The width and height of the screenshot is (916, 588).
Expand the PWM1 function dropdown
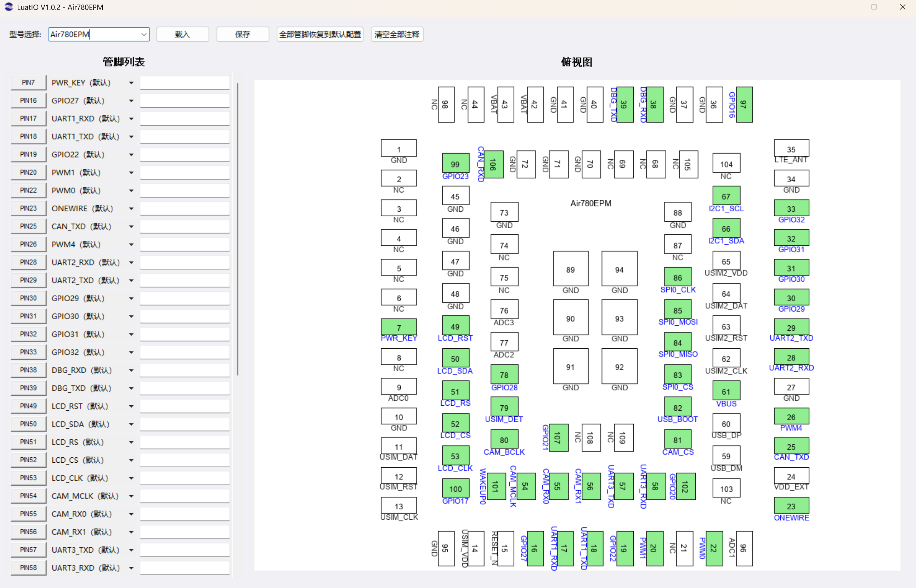(x=131, y=173)
